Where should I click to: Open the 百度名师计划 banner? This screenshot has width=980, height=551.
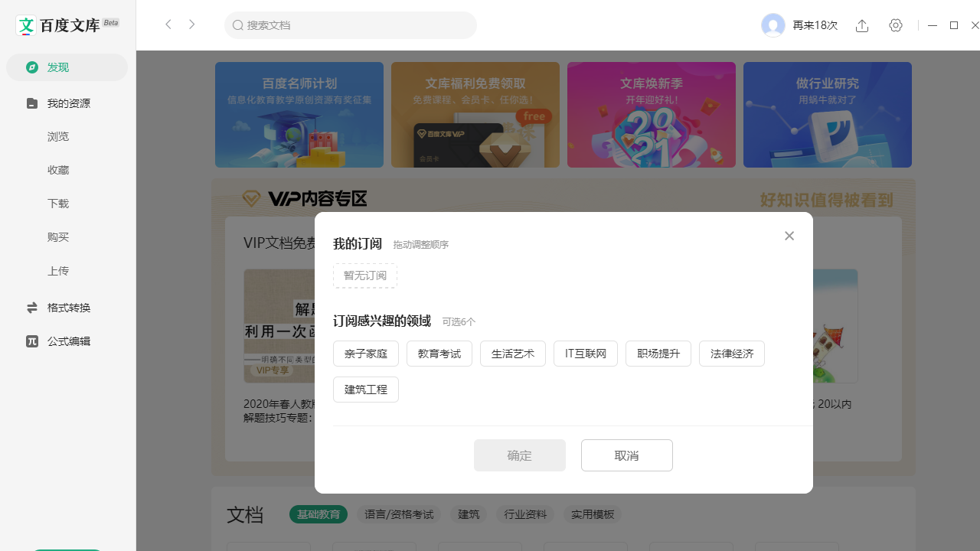[299, 115]
